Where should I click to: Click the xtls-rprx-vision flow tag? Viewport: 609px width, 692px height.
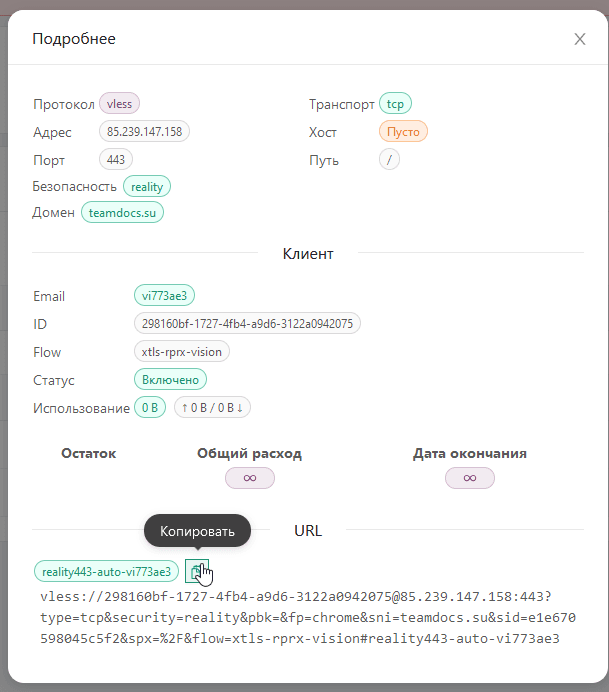[182, 351]
